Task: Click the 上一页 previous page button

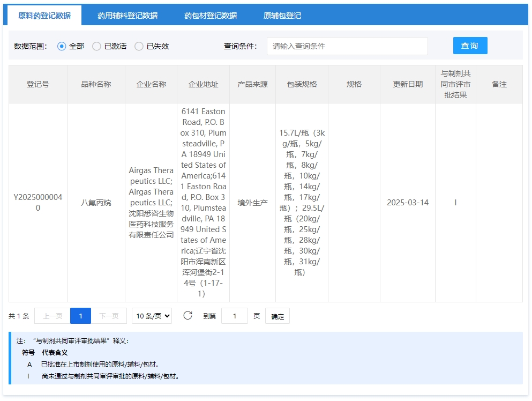Action: tap(53, 316)
